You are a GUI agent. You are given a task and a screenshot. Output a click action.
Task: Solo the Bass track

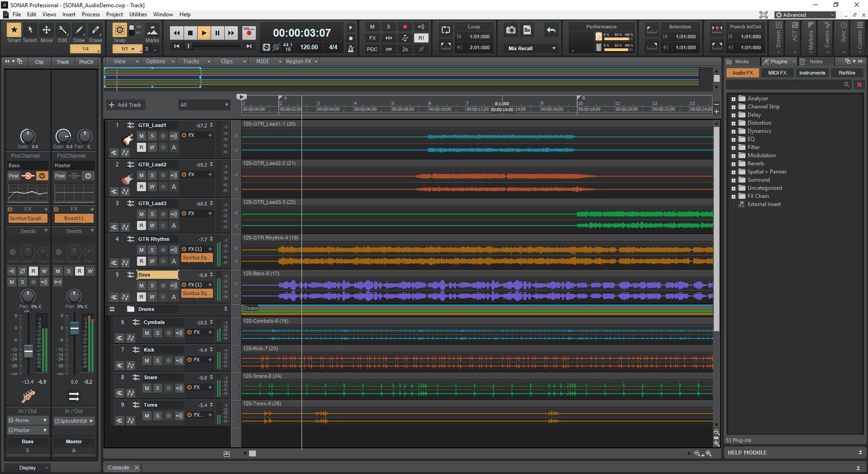152,285
